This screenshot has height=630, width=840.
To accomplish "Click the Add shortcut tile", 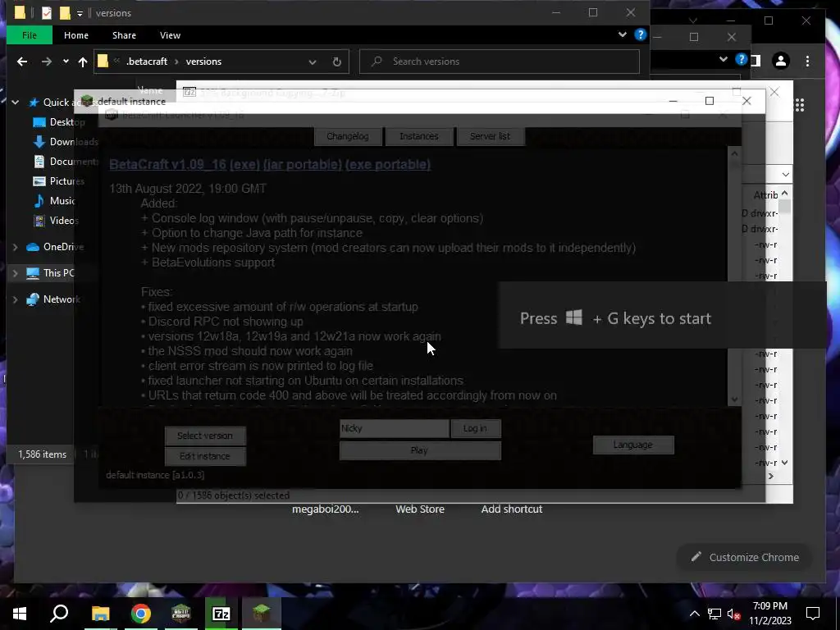I will (x=512, y=509).
